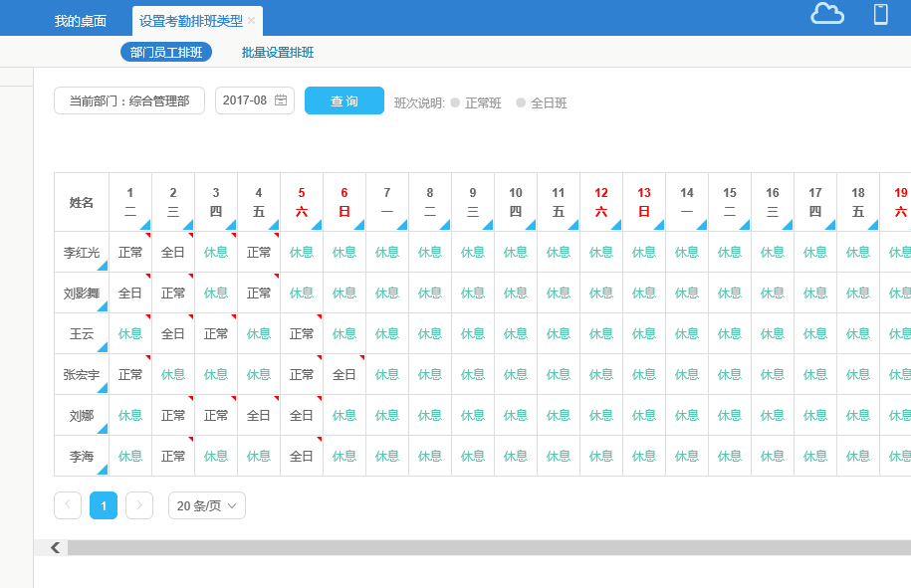Click the mobile phone icon in the header
Image resolution: width=911 pixels, height=588 pixels.
tap(880, 14)
